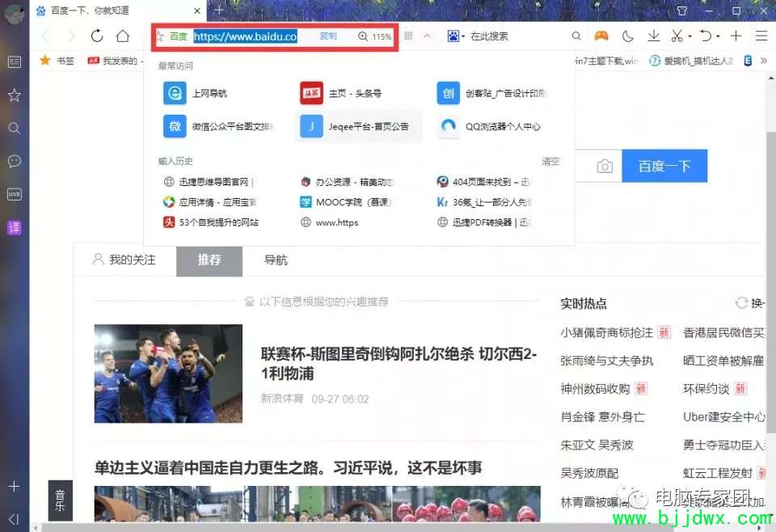Open 上网导航 from frequently visited
The height and width of the screenshot is (532, 776).
click(196, 93)
